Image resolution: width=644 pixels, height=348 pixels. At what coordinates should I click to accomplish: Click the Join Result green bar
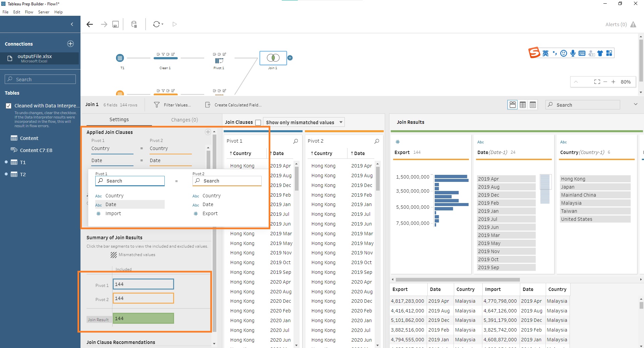pos(144,318)
